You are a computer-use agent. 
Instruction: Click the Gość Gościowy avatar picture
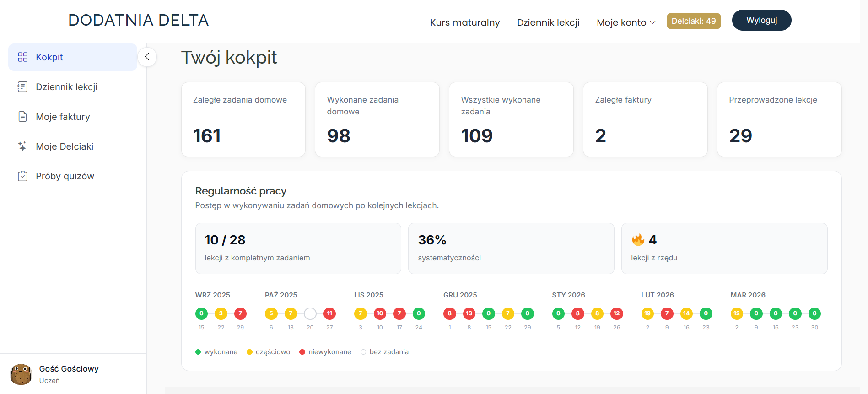21,374
